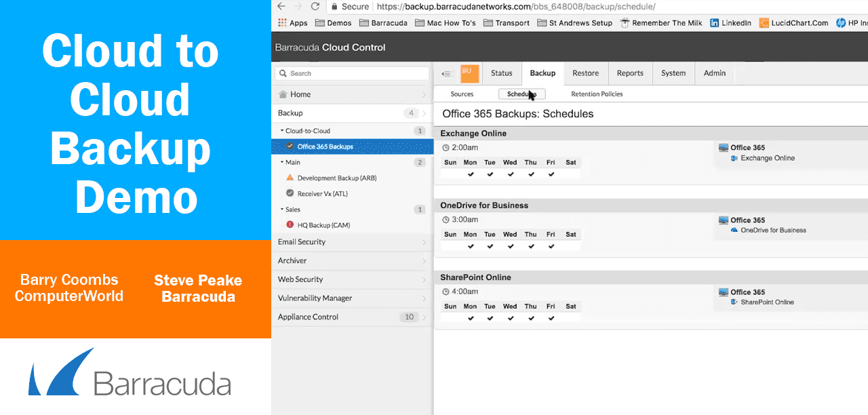Open the Sources view

(462, 94)
